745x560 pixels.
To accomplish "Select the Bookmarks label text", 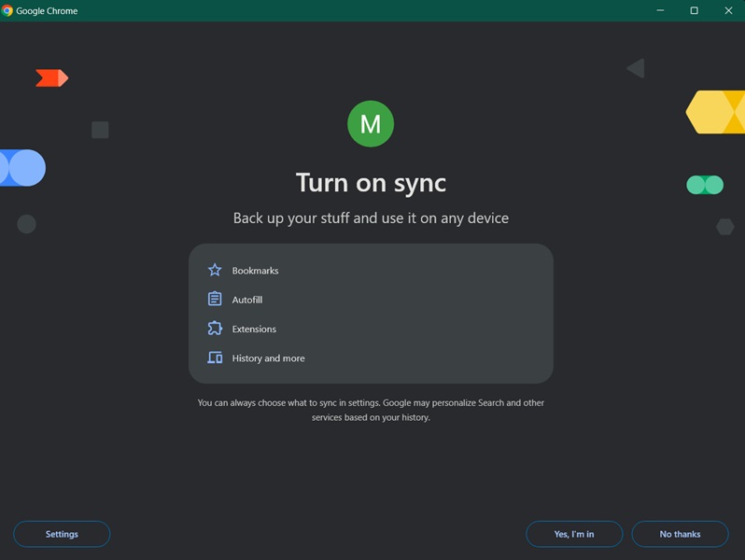I will tap(255, 271).
